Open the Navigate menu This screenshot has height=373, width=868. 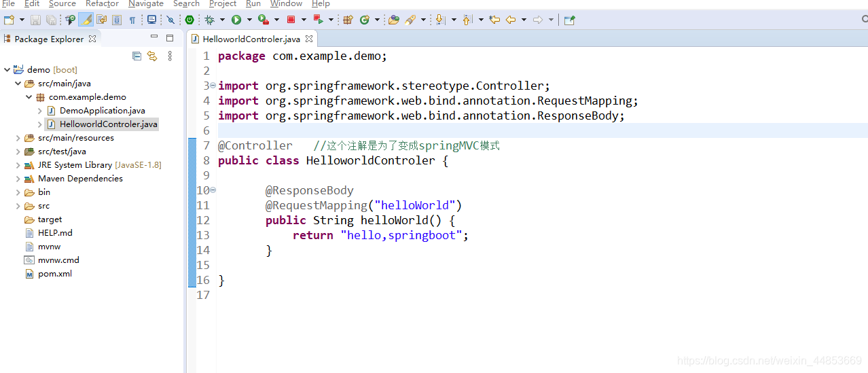[x=146, y=3]
